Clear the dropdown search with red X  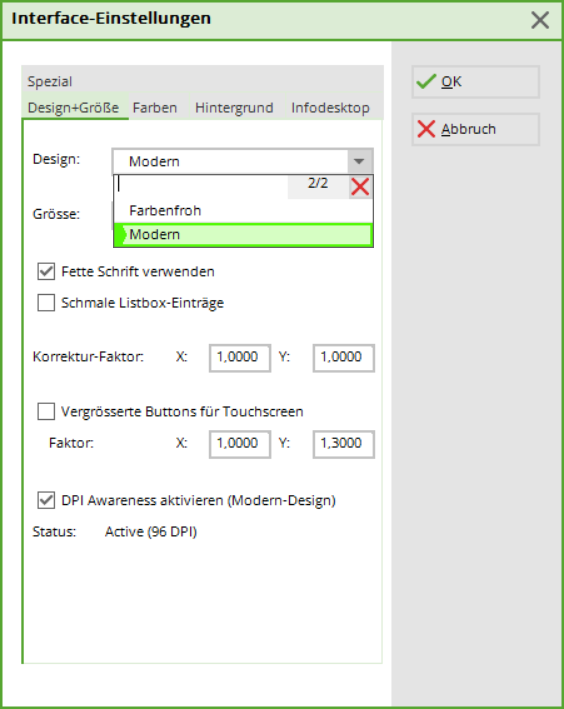pos(360,187)
